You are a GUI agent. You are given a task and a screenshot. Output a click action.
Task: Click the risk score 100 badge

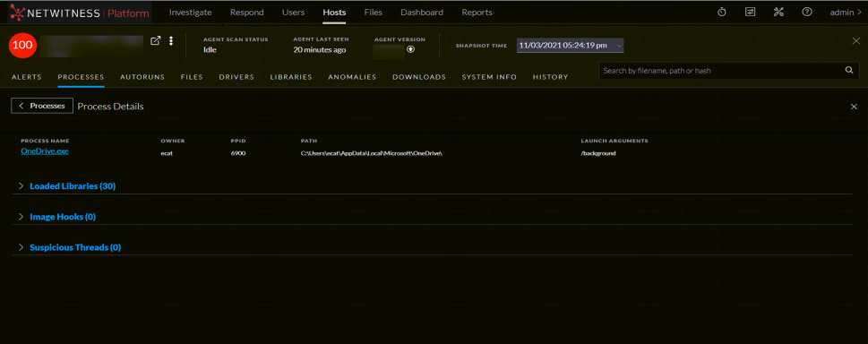coord(22,46)
